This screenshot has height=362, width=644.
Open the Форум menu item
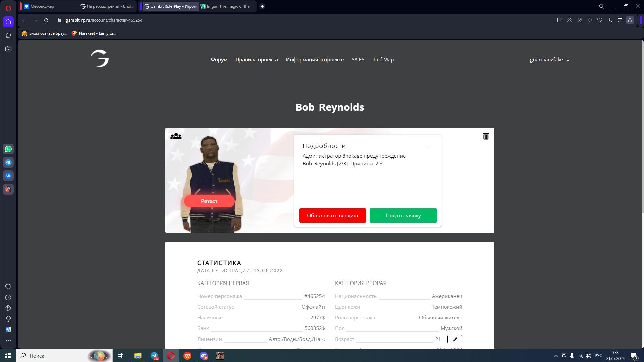[219, 60]
